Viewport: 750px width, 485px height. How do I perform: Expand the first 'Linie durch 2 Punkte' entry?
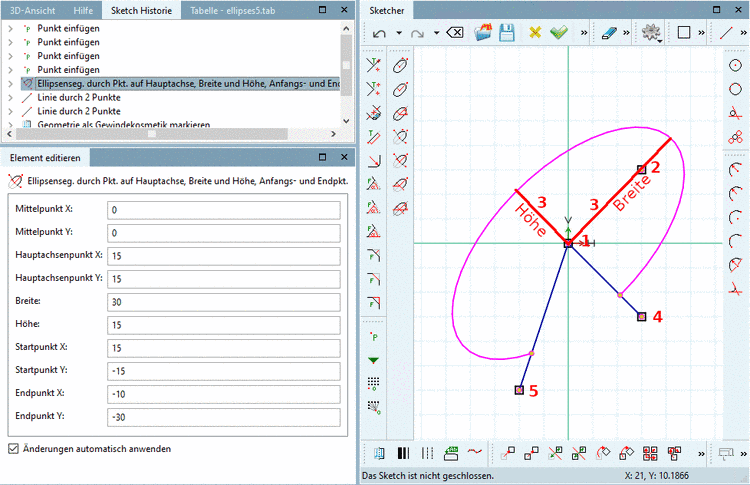[x=10, y=98]
